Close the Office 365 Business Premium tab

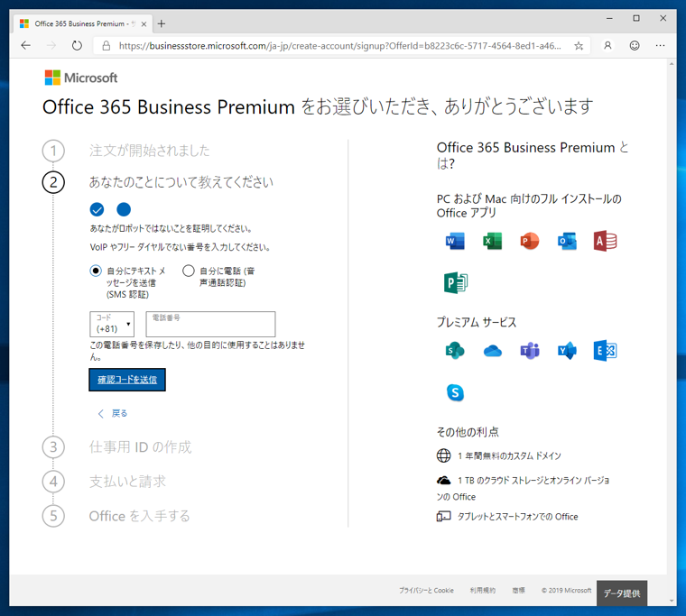(x=144, y=24)
